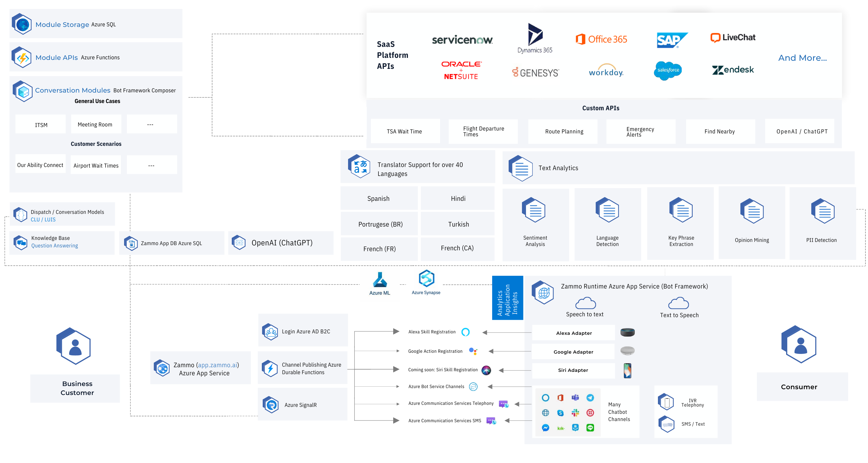Select the Spanish language tile
This screenshot has height=463, width=868.
coord(378,199)
